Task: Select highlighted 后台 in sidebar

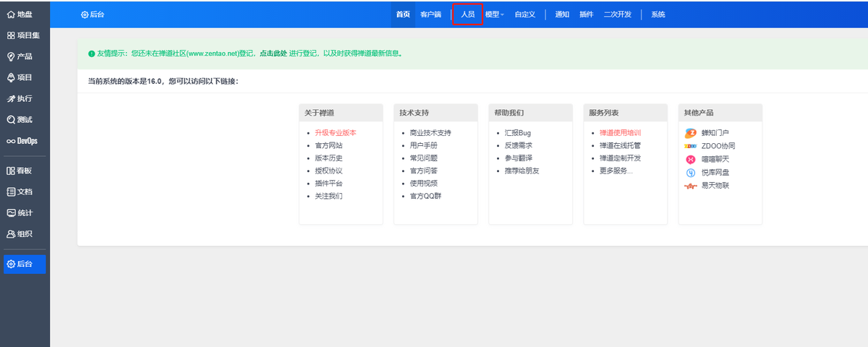Action: pyautogui.click(x=25, y=265)
